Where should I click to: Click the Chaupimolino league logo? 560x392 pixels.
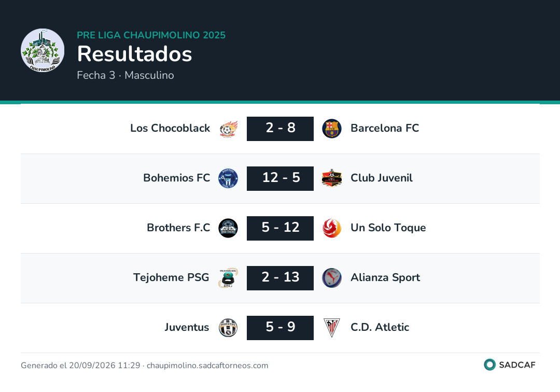[x=43, y=50]
